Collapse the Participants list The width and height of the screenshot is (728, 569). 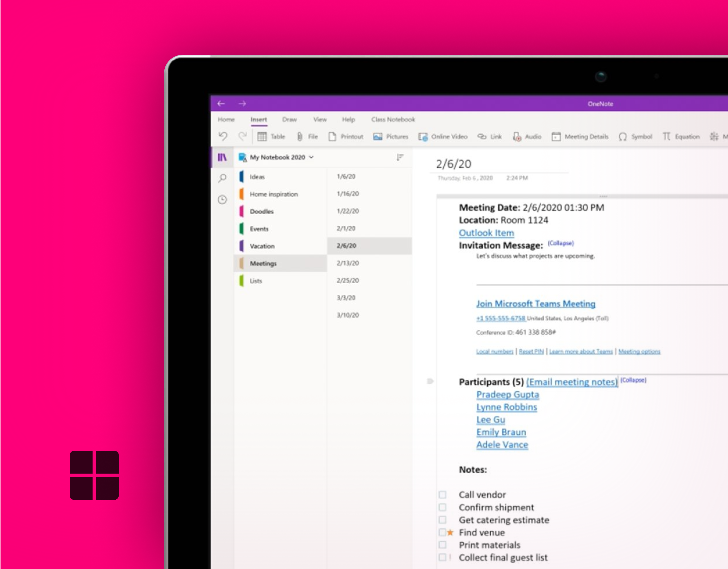click(x=633, y=380)
